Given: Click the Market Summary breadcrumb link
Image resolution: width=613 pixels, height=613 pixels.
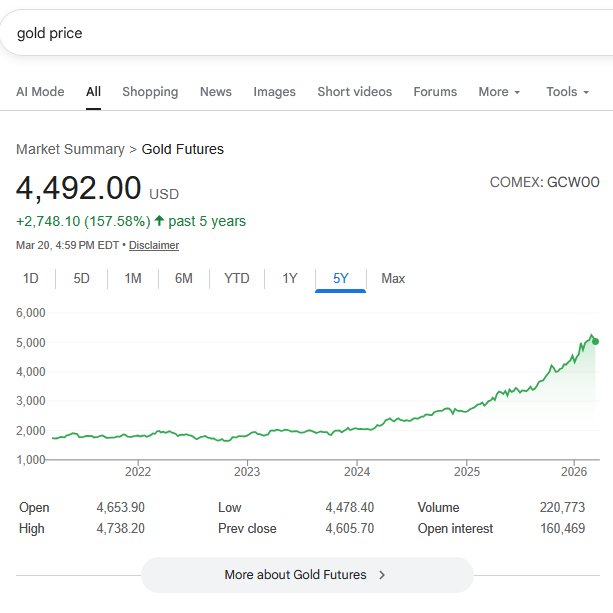Looking at the screenshot, I should (70, 149).
